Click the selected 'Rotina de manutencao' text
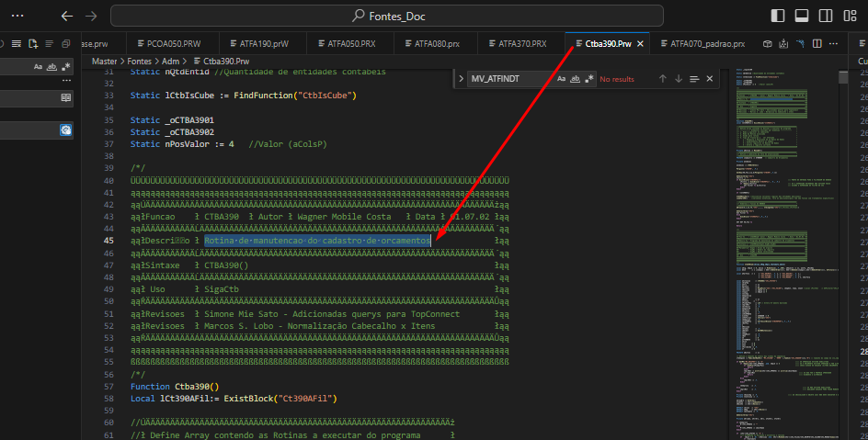The width and height of the screenshot is (868, 440). click(317, 241)
